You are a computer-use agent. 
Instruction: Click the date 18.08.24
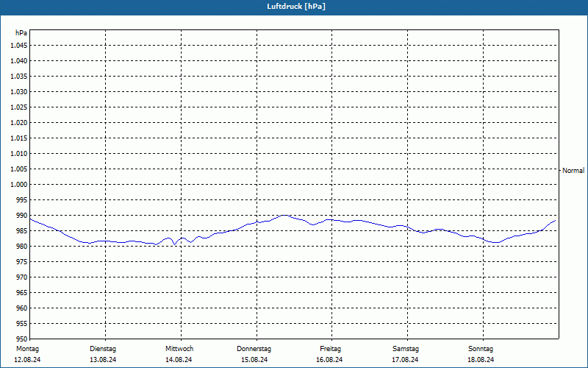tap(481, 360)
